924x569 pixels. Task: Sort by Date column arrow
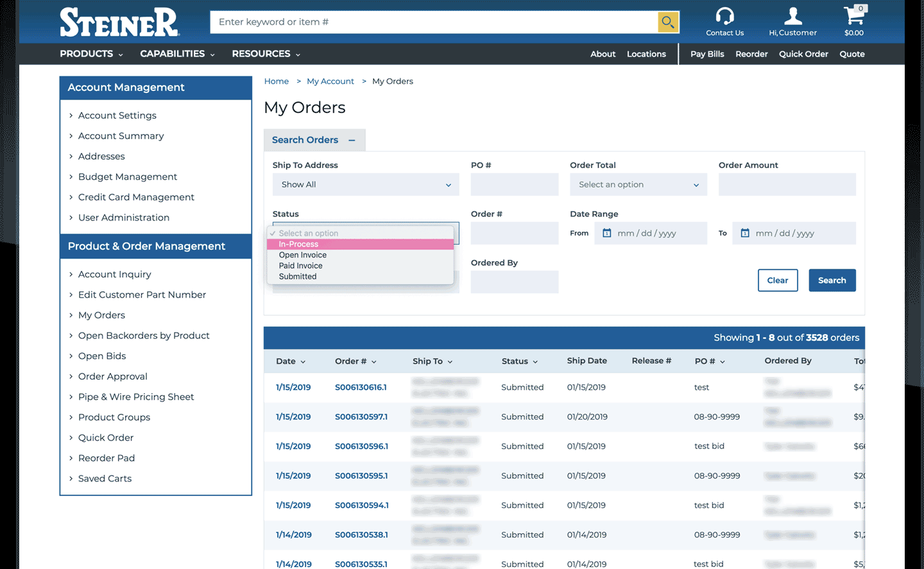(x=303, y=362)
